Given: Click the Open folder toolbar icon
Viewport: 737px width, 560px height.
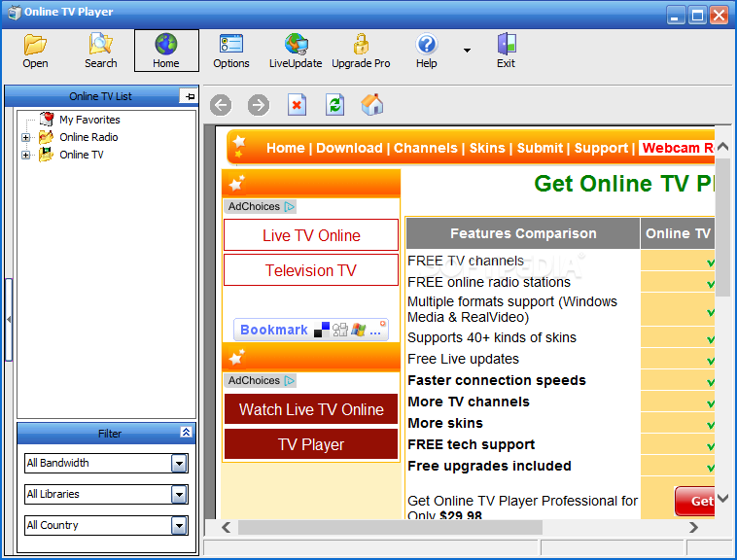Looking at the screenshot, I should coord(35,51).
